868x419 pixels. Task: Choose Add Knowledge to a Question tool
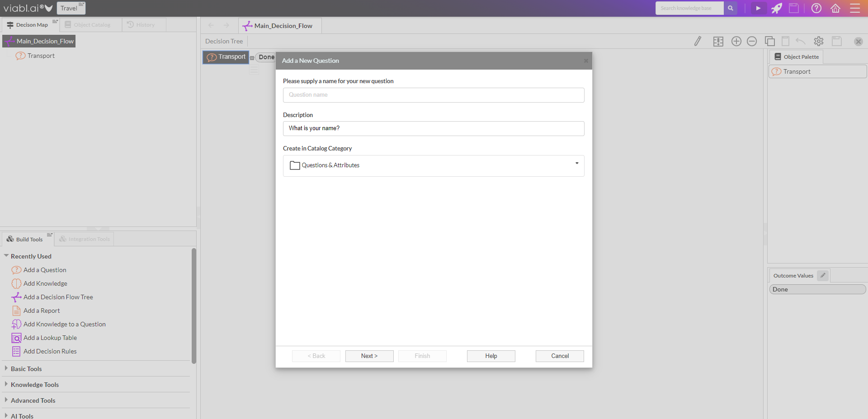point(59,324)
